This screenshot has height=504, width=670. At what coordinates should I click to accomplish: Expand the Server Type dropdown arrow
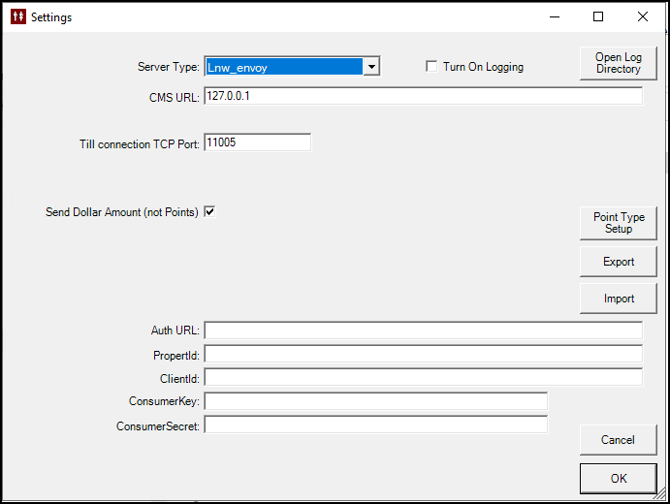(371, 67)
